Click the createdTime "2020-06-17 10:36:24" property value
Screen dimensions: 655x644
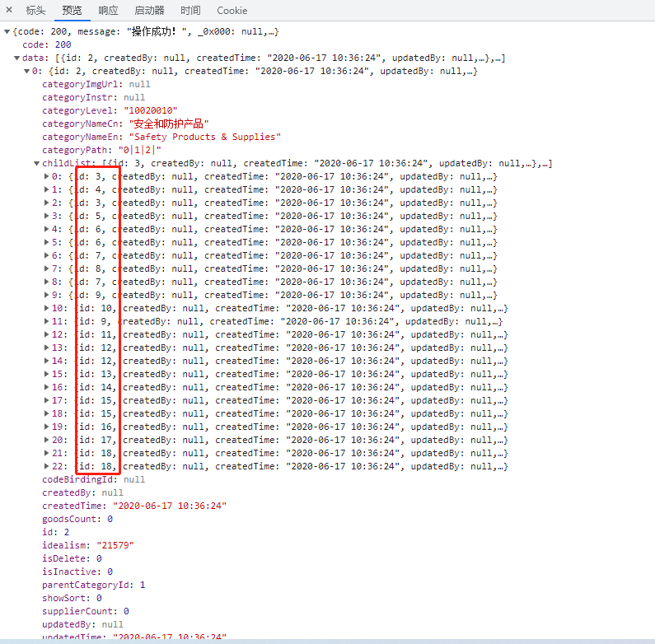(170, 506)
